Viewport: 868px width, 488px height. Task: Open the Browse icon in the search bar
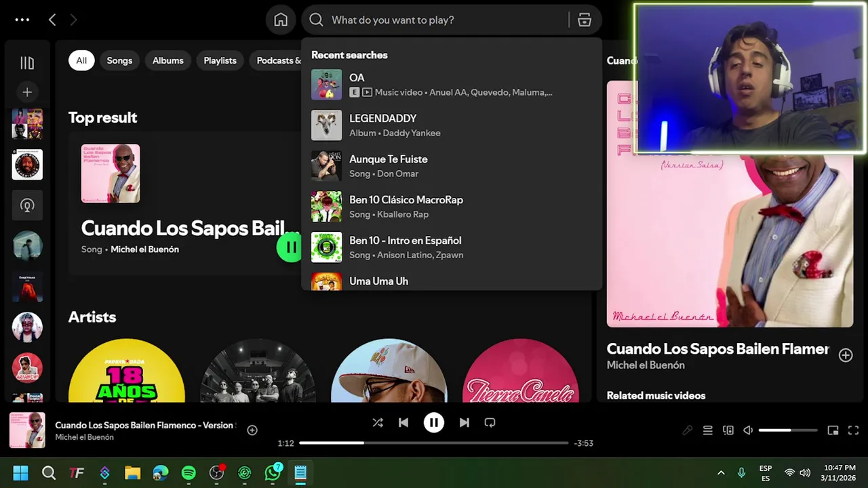[x=585, y=20]
